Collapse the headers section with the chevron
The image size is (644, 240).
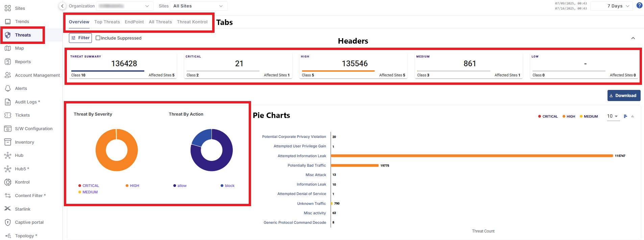coord(633,38)
